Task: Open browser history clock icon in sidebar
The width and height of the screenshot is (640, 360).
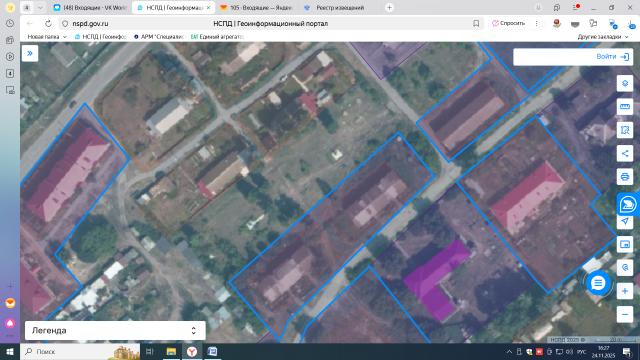Action: point(10,24)
